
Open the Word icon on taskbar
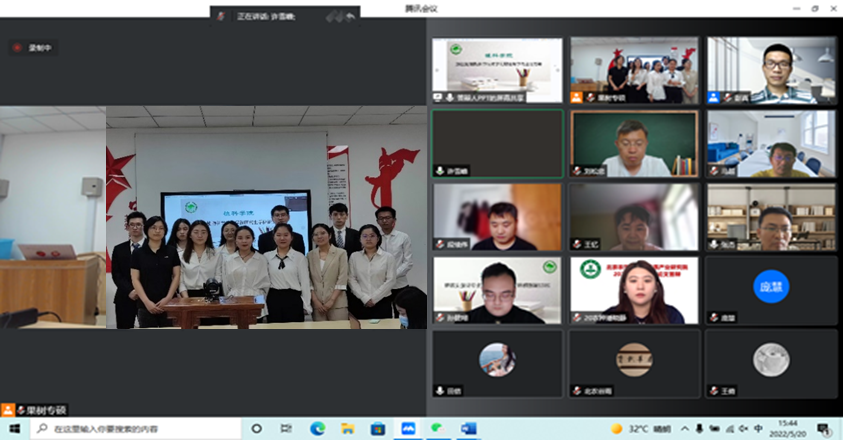pos(468,428)
